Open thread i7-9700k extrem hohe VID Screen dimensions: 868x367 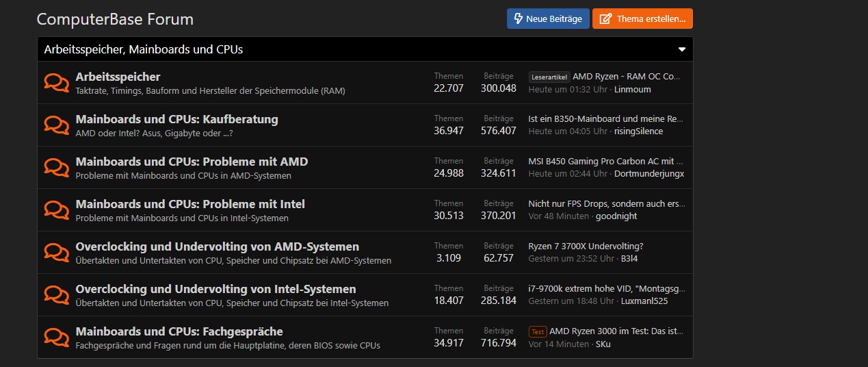click(x=606, y=289)
